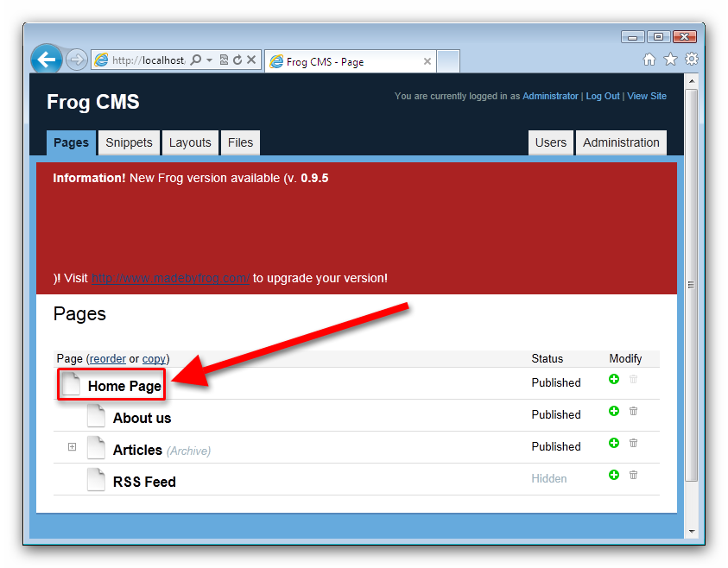Click the green plus icon for Articles

click(x=614, y=443)
